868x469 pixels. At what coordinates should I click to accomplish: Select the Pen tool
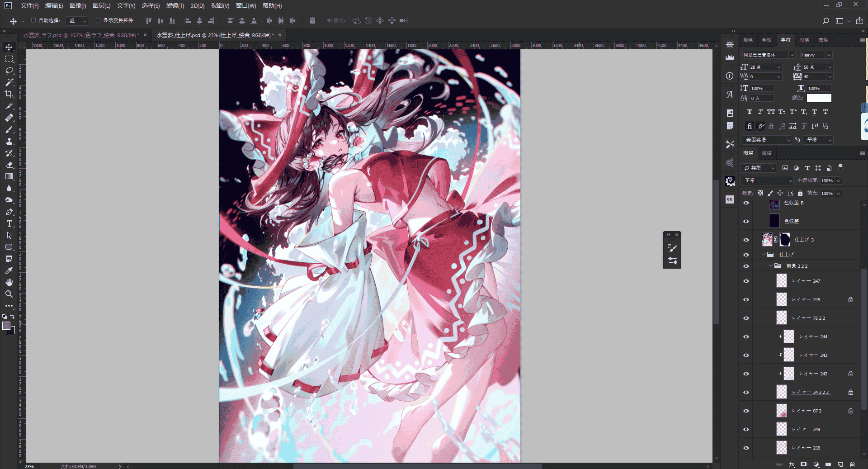(9, 212)
